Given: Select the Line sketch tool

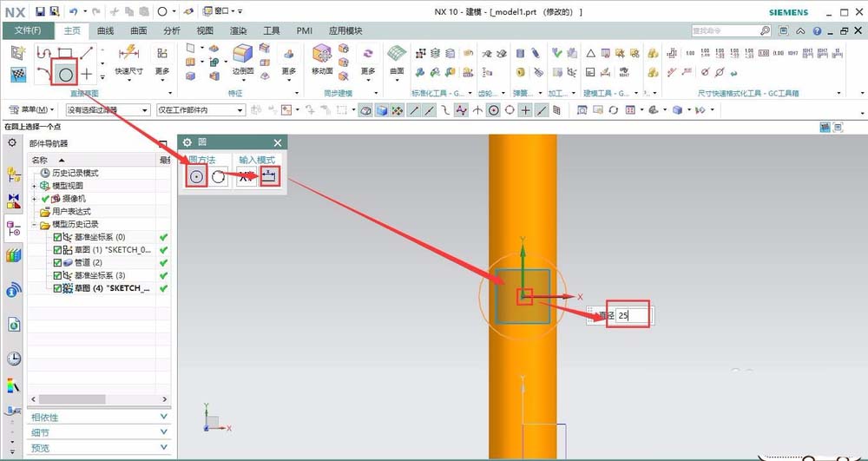Looking at the screenshot, I should coord(87,53).
